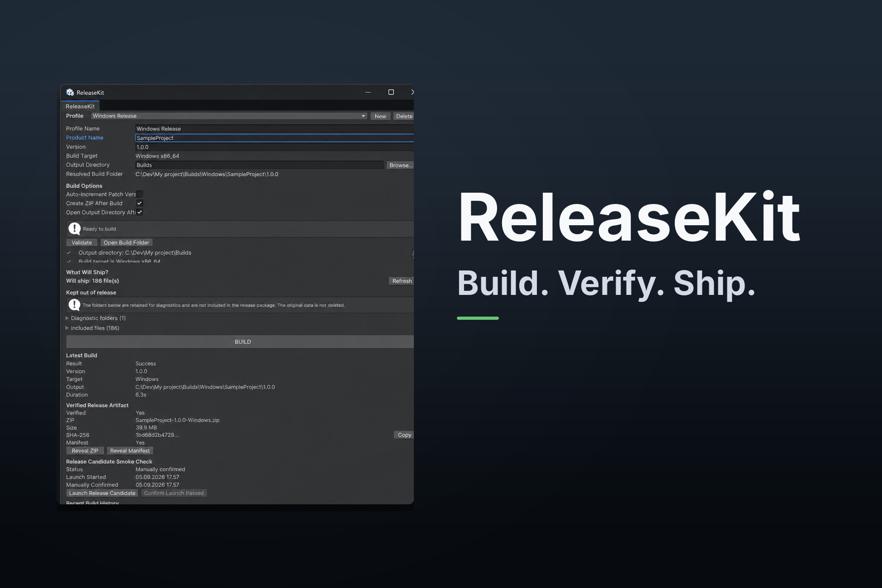The height and width of the screenshot is (588, 882).
Task: Browse for the output directory
Action: pyautogui.click(x=400, y=165)
